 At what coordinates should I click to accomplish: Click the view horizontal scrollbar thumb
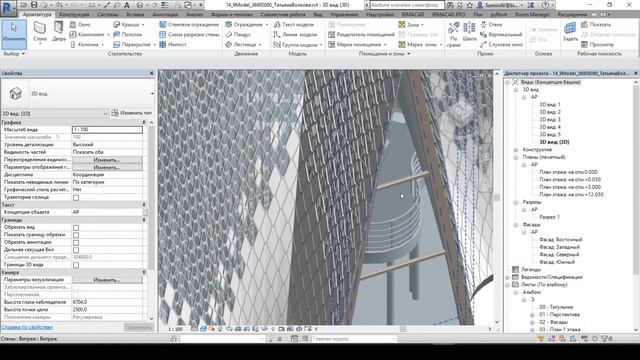click(403, 329)
